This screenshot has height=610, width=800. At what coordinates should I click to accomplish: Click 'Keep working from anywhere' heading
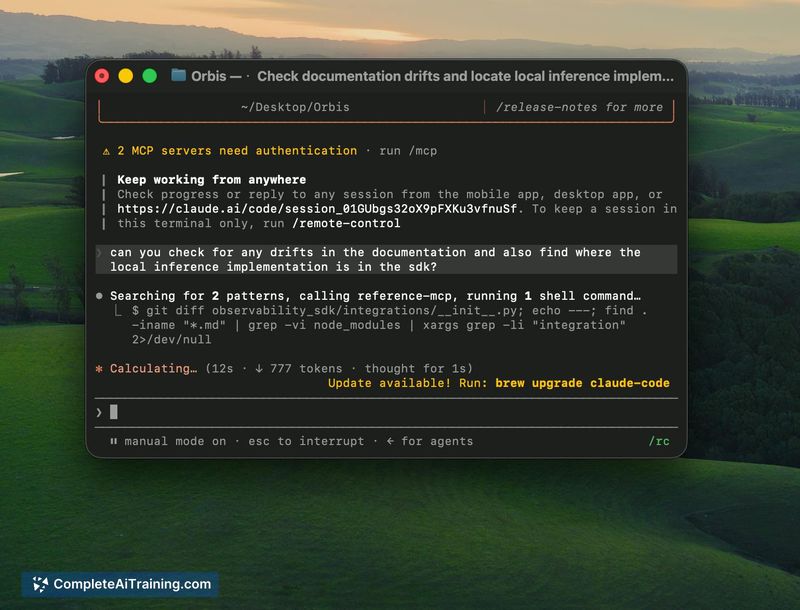[212, 180]
